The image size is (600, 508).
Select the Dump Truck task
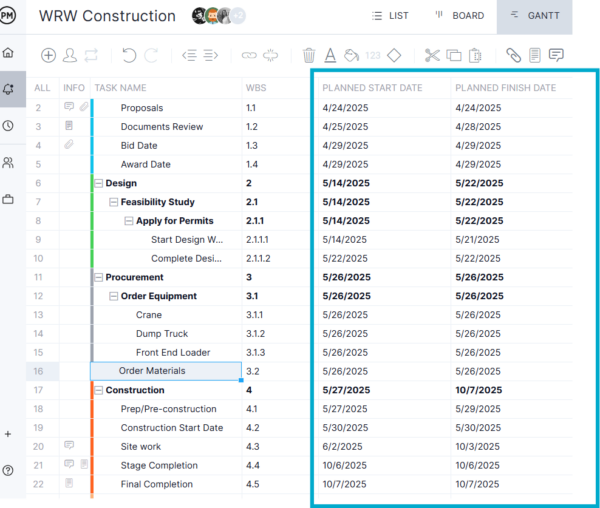[x=162, y=334]
